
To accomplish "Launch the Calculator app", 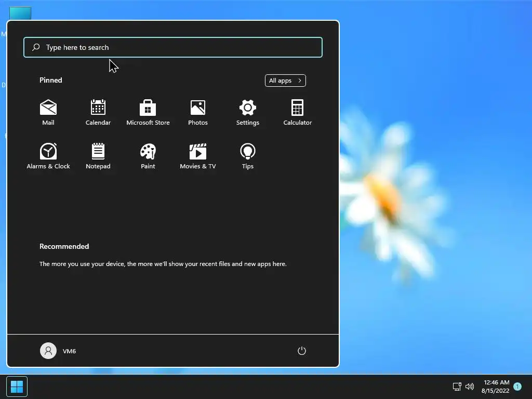I will (x=298, y=112).
